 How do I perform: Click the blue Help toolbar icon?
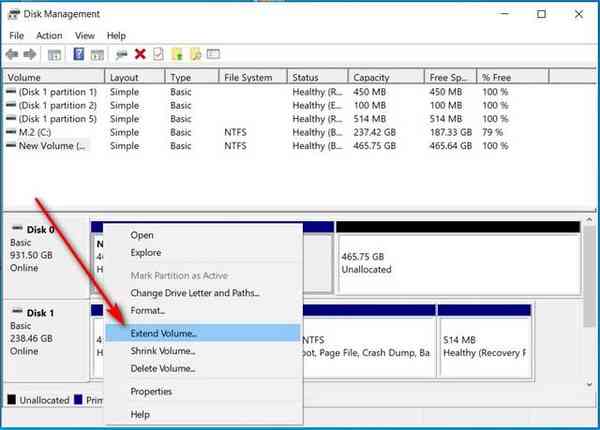point(79,54)
